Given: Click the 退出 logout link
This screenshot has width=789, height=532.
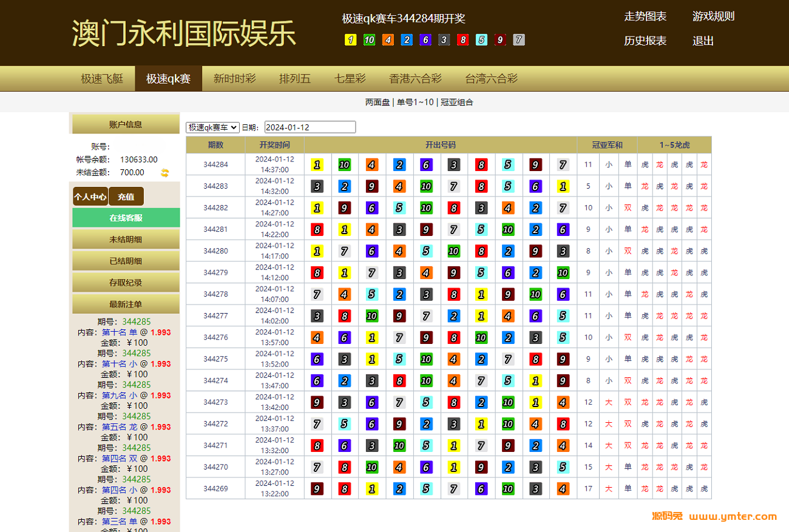Looking at the screenshot, I should pyautogui.click(x=703, y=41).
